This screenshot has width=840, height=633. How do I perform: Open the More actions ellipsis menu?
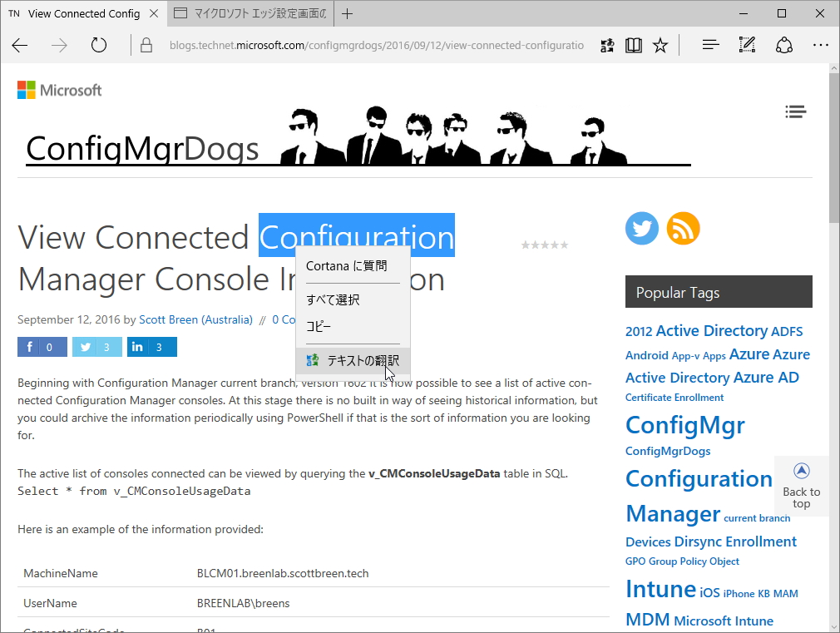pyautogui.click(x=820, y=46)
